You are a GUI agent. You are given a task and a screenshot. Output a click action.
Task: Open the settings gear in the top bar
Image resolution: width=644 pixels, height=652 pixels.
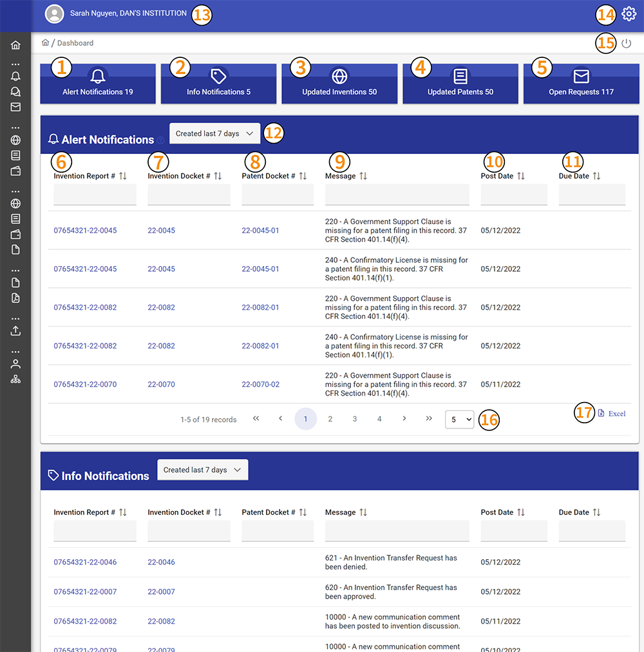tap(629, 13)
